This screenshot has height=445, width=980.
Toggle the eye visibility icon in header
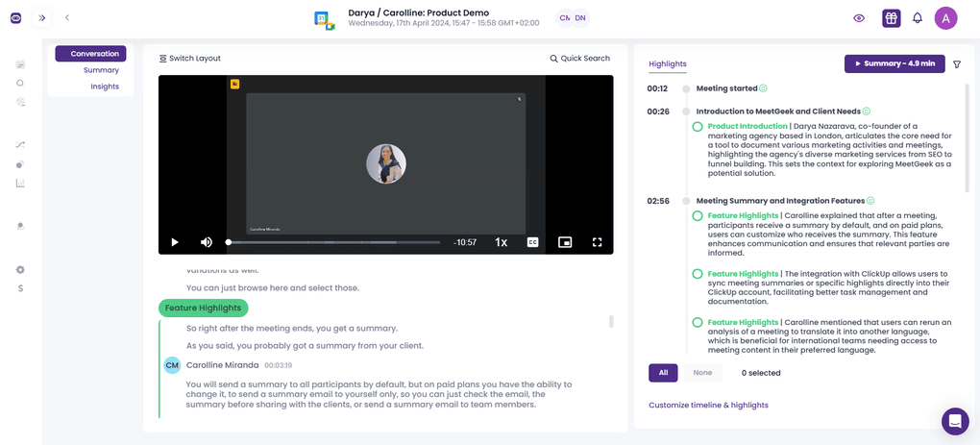pyautogui.click(x=859, y=18)
